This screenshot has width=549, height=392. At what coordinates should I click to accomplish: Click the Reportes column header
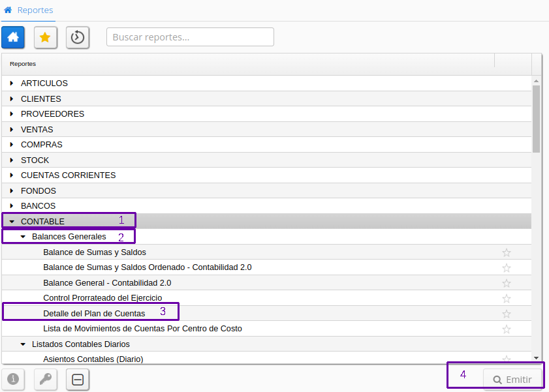coord(248,64)
